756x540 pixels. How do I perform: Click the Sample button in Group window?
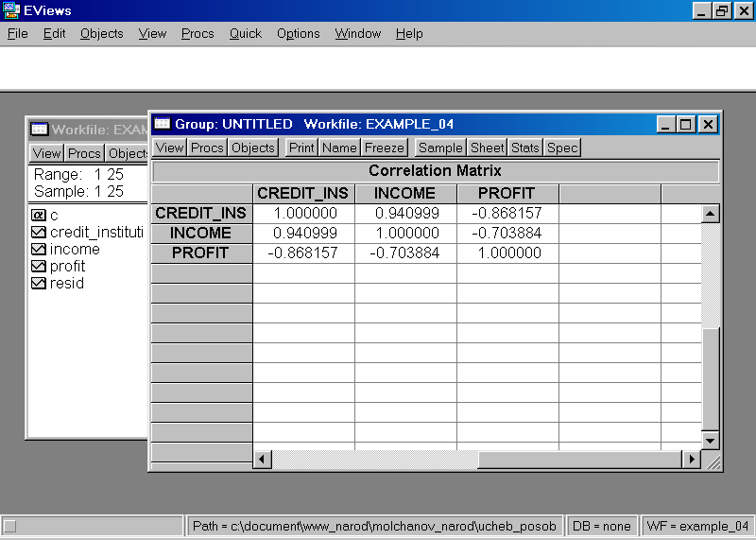pos(440,148)
